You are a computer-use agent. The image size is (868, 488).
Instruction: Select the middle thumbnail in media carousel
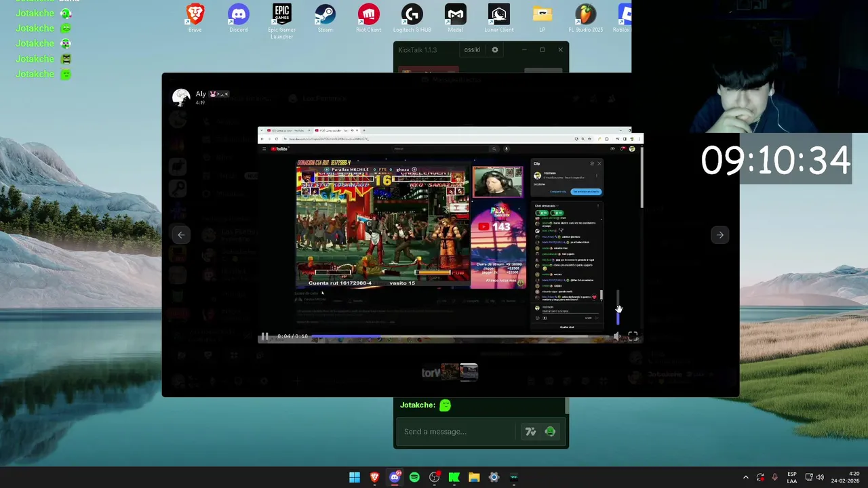[x=450, y=372]
